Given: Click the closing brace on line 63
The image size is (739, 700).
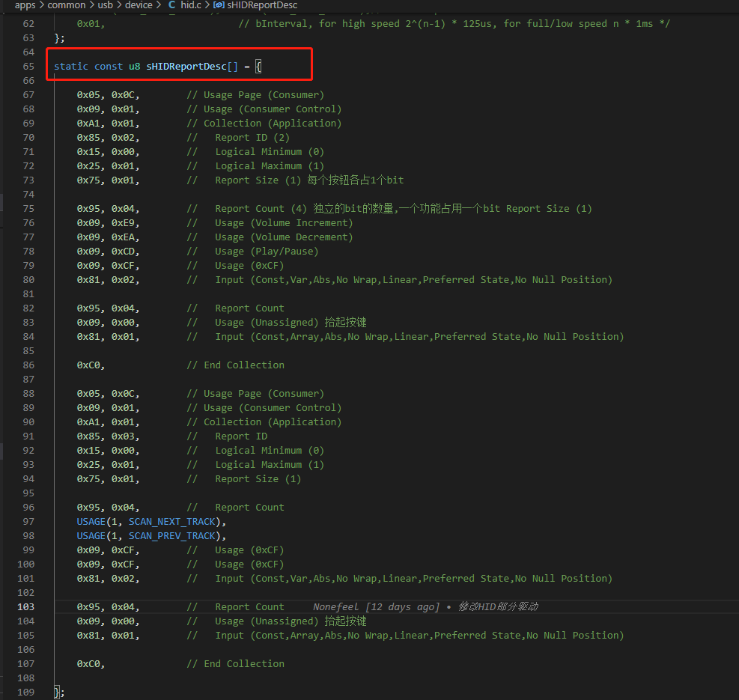Looking at the screenshot, I should [57, 37].
